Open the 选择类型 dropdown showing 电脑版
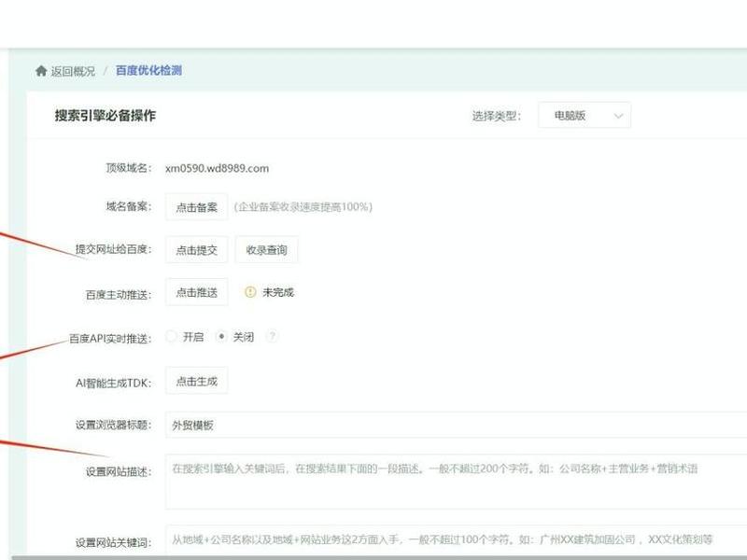This screenshot has width=747, height=560. [585, 115]
